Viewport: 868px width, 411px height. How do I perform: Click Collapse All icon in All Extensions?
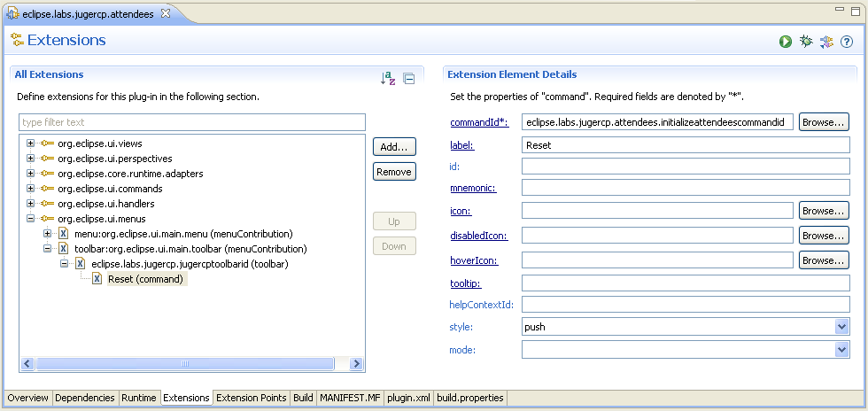coord(408,78)
